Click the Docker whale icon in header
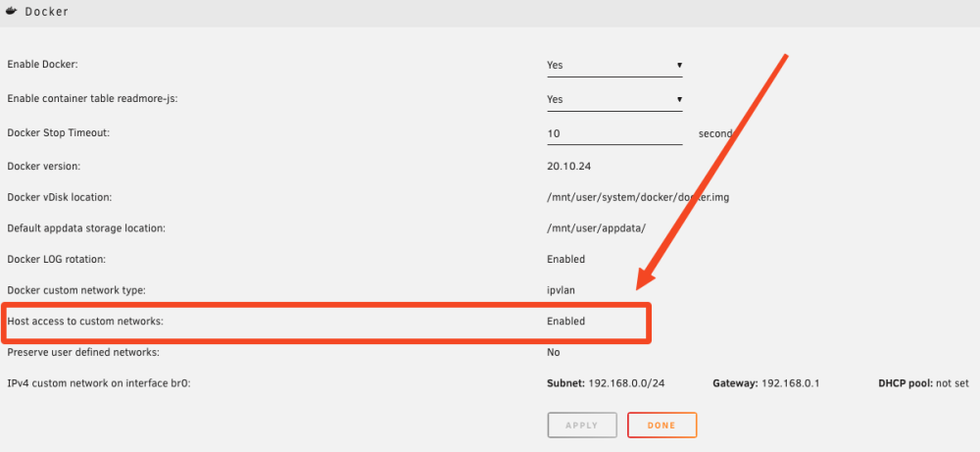This screenshot has width=980, height=452. click(x=11, y=11)
